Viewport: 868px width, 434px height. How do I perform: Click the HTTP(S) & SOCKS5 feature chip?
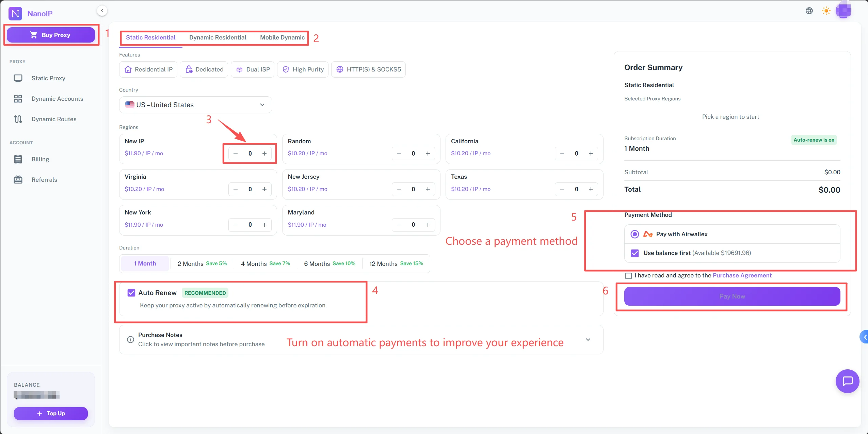(x=368, y=69)
